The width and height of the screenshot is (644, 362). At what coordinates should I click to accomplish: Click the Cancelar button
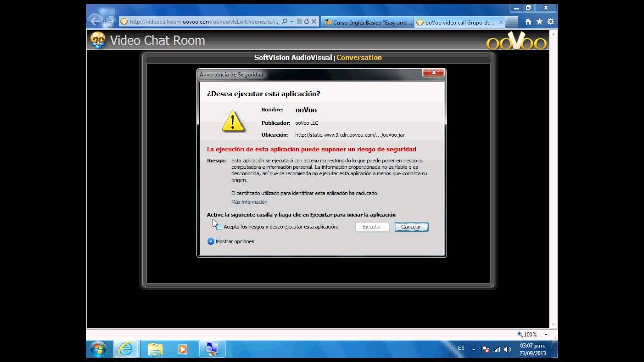click(x=412, y=227)
